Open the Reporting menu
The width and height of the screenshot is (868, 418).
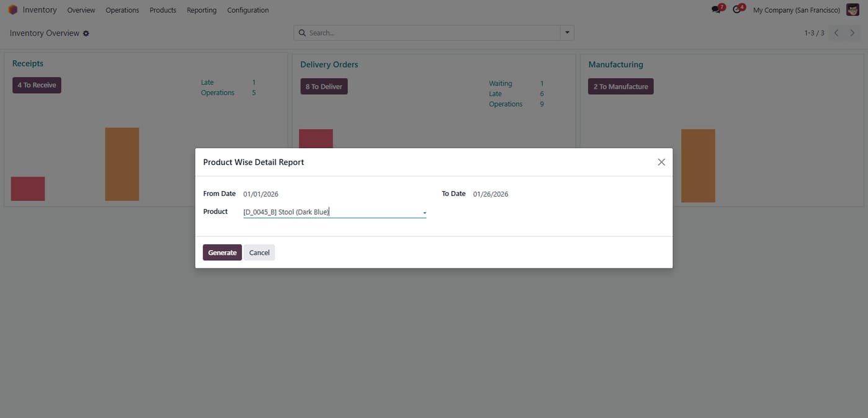[x=201, y=10]
